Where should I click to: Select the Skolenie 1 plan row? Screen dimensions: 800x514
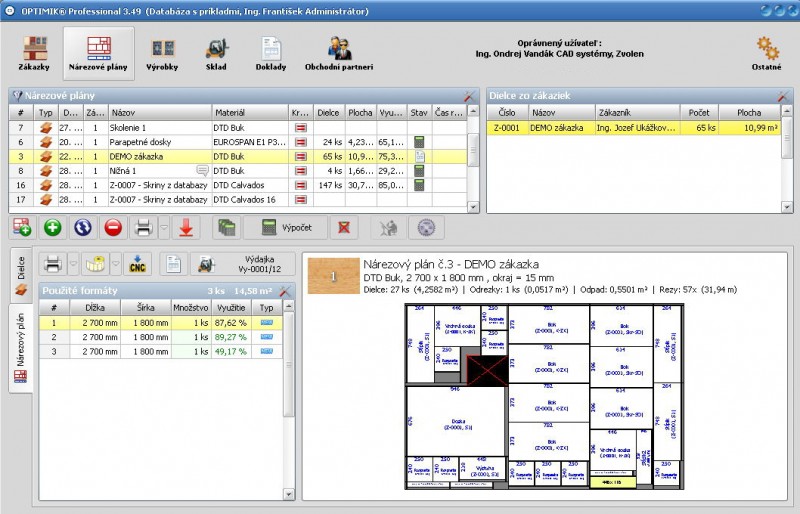[x=238, y=128]
